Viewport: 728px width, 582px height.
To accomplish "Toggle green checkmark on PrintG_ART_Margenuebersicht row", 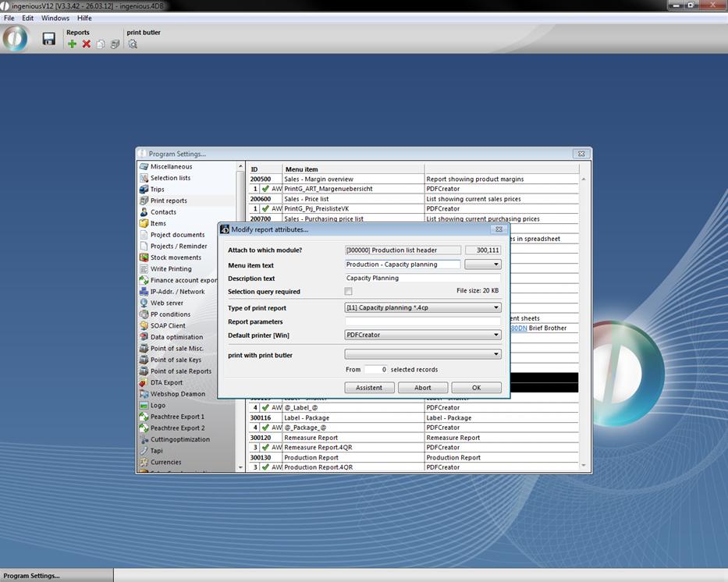I will [265, 189].
